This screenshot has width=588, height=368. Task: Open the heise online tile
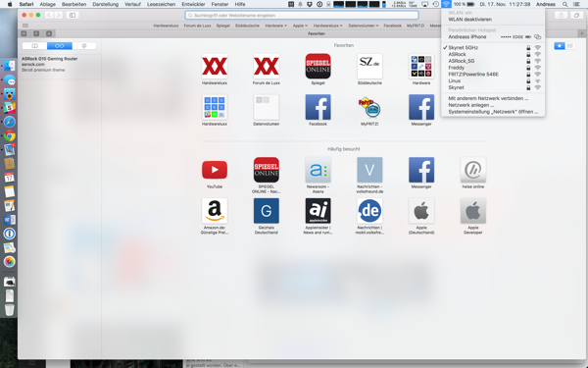(473, 170)
